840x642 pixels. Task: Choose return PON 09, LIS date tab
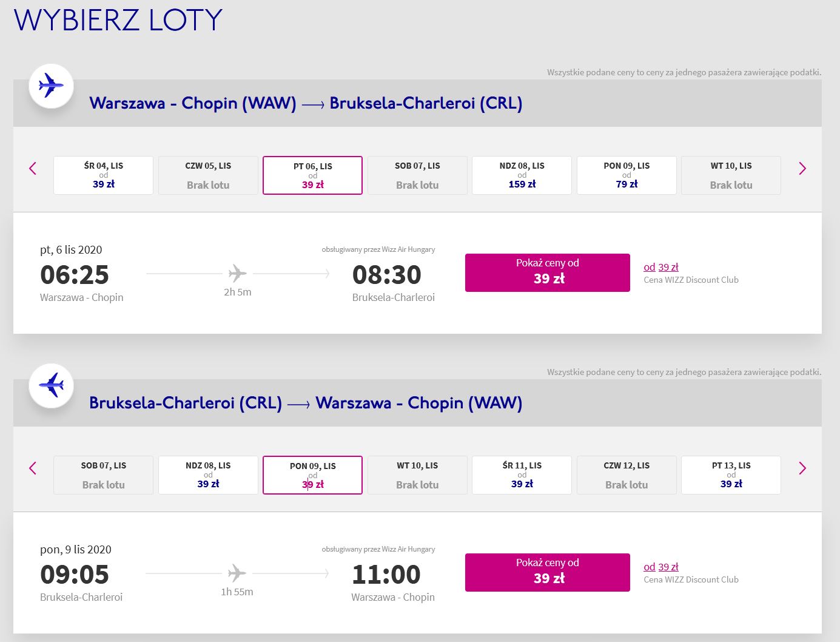[312, 475]
